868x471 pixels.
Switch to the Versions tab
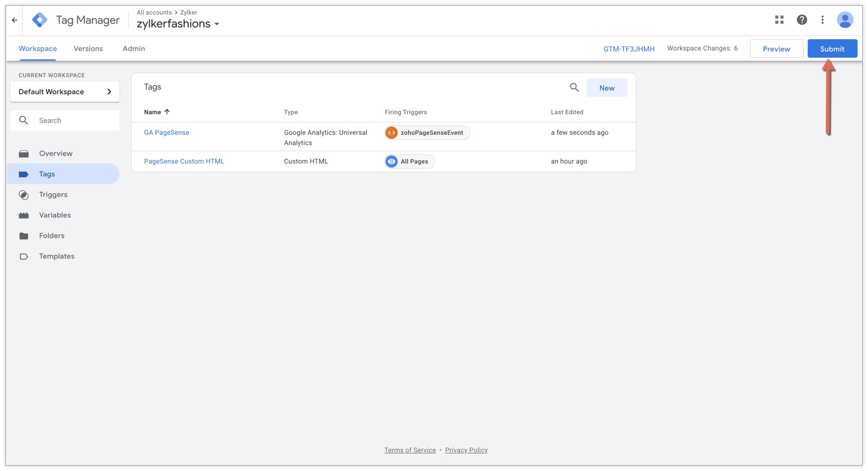[88, 48]
